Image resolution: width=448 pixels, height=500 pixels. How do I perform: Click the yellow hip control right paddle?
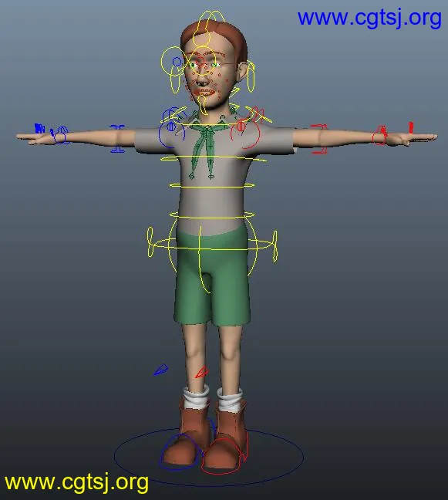(x=275, y=246)
